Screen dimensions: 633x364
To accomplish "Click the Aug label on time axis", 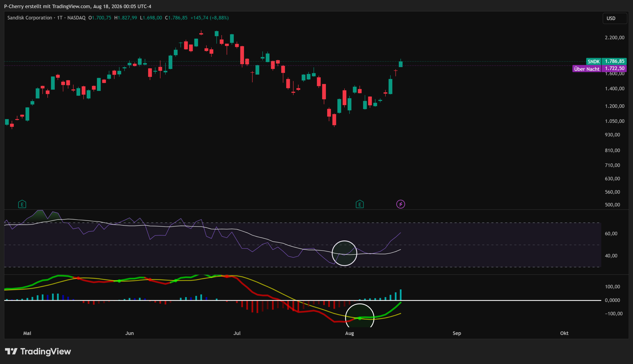I will click(x=349, y=333).
